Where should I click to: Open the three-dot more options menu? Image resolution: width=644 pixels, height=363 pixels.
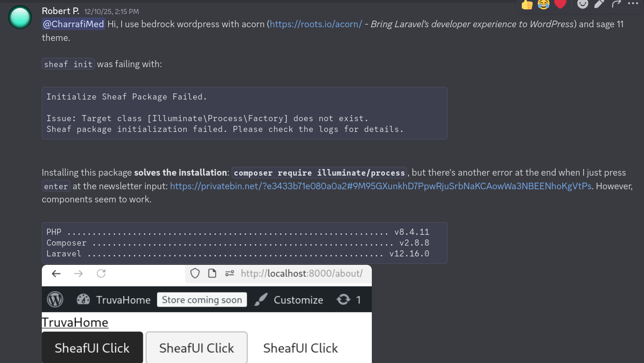[633, 4]
